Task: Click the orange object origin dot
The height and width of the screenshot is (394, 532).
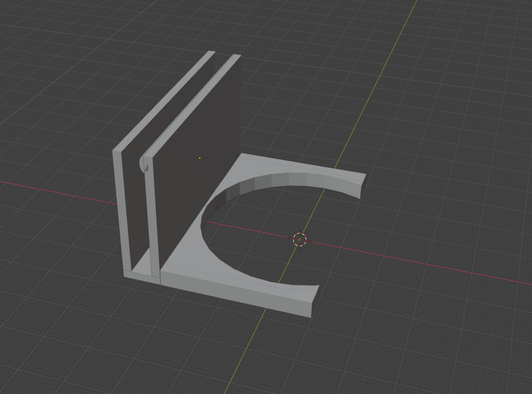Action: click(200, 158)
